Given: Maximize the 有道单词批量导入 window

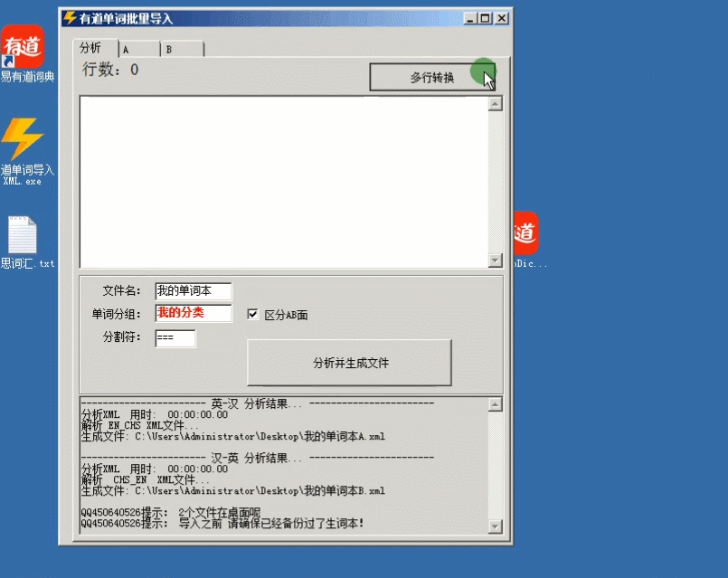Looking at the screenshot, I should [x=485, y=19].
